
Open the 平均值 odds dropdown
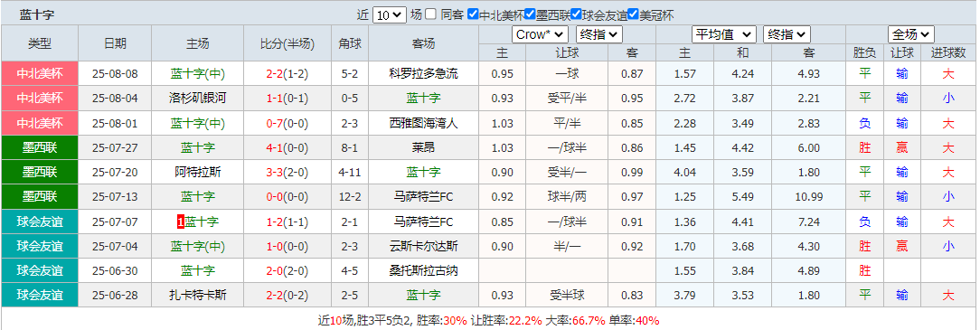723,34
